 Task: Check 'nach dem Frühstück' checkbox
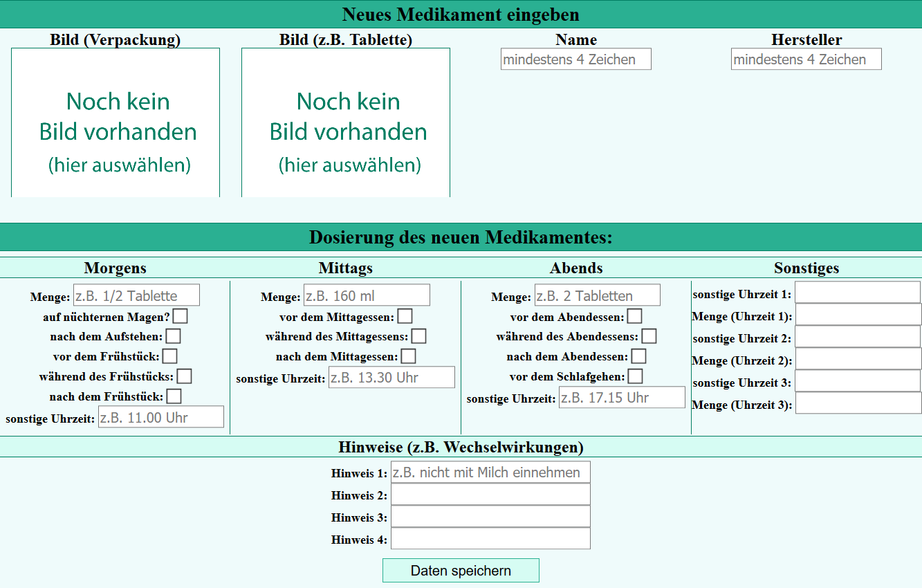[x=174, y=396]
